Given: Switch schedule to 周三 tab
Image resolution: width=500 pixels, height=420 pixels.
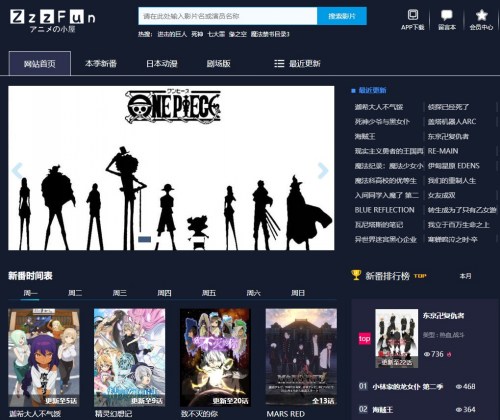Looking at the screenshot, I should (119, 293).
